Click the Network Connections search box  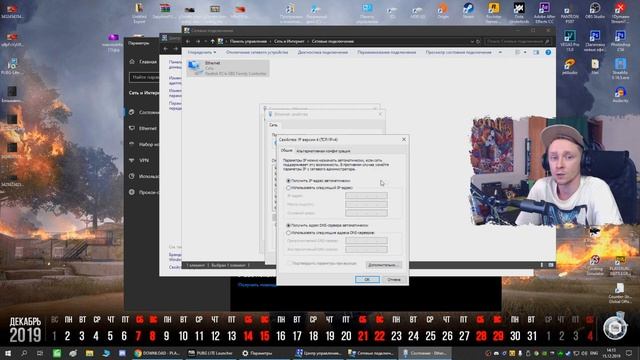pyautogui.click(x=517, y=41)
